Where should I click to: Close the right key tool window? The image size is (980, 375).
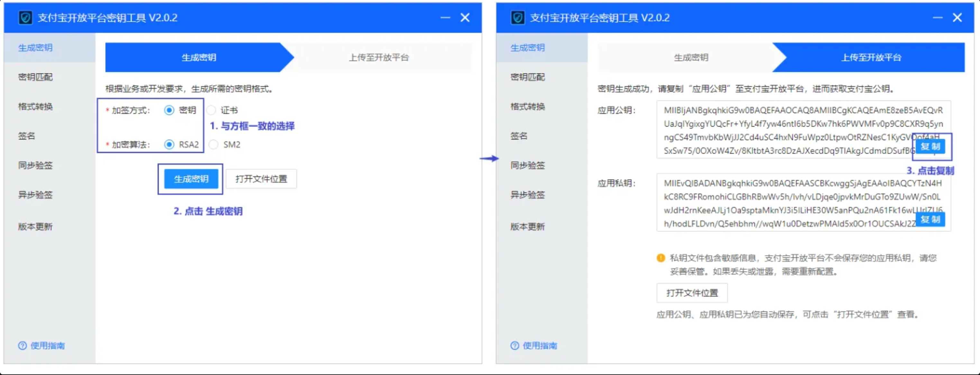point(957,17)
